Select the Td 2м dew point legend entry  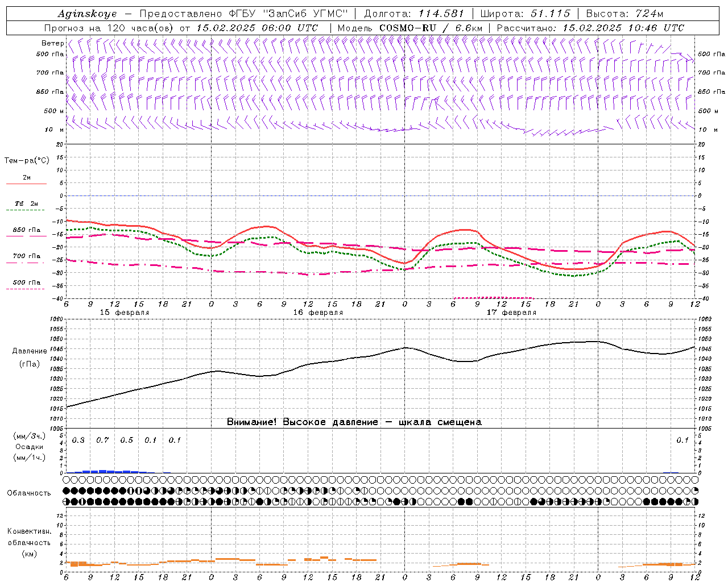click(x=26, y=203)
